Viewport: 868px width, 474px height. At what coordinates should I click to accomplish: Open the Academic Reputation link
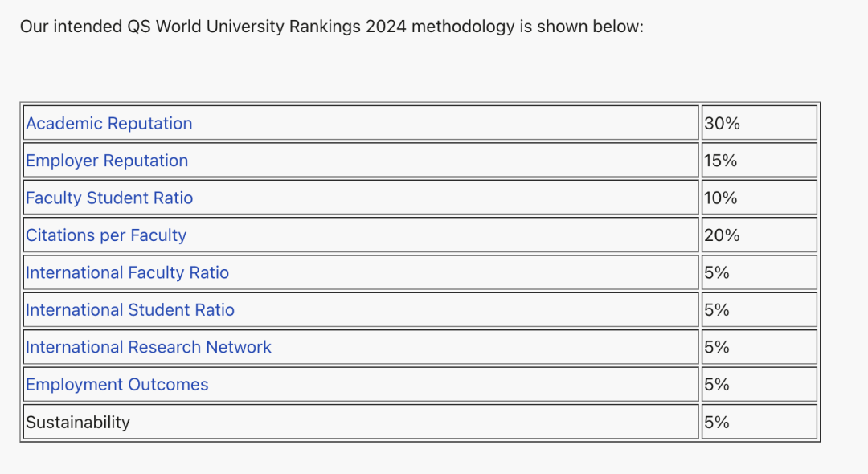[109, 124]
